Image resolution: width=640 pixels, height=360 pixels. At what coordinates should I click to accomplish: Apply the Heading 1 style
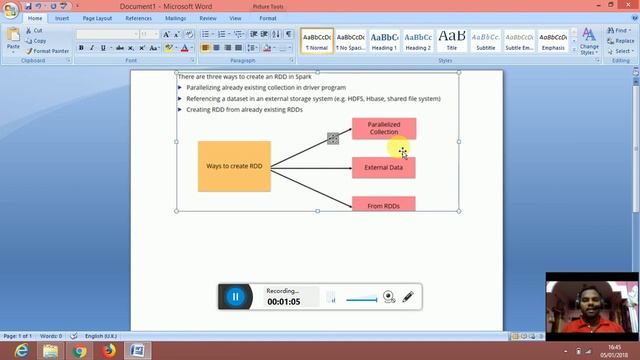[x=384, y=41]
